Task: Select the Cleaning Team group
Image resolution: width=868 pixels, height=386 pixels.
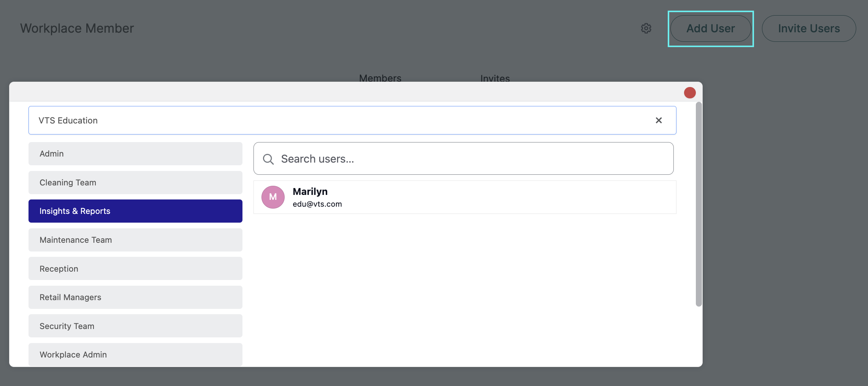Action: pos(135,182)
